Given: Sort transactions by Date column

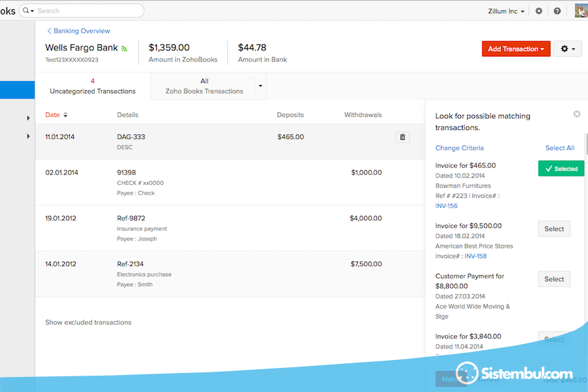Looking at the screenshot, I should pyautogui.click(x=56, y=115).
